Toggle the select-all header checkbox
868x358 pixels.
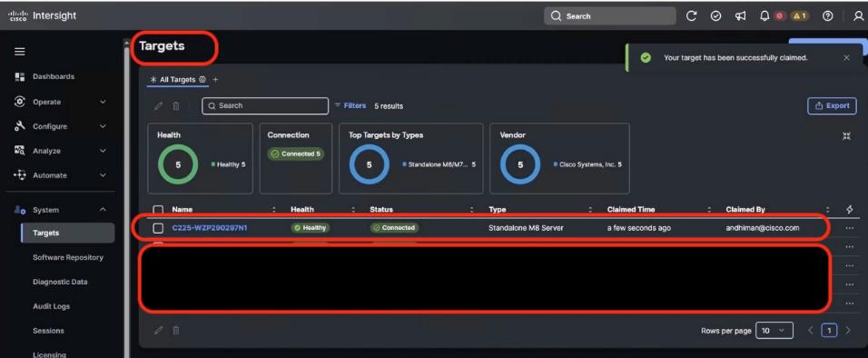coord(158,210)
